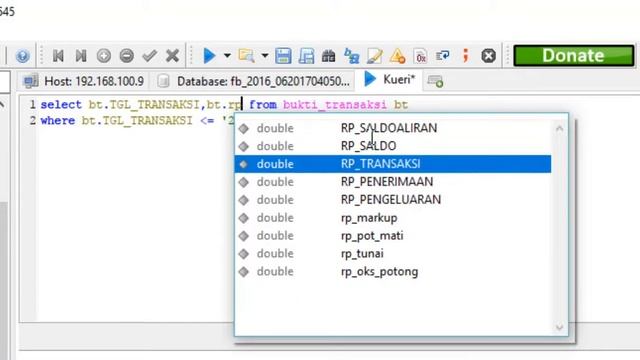Select rp_markup from autocomplete list
This screenshot has height=360, width=640.
coord(393,218)
